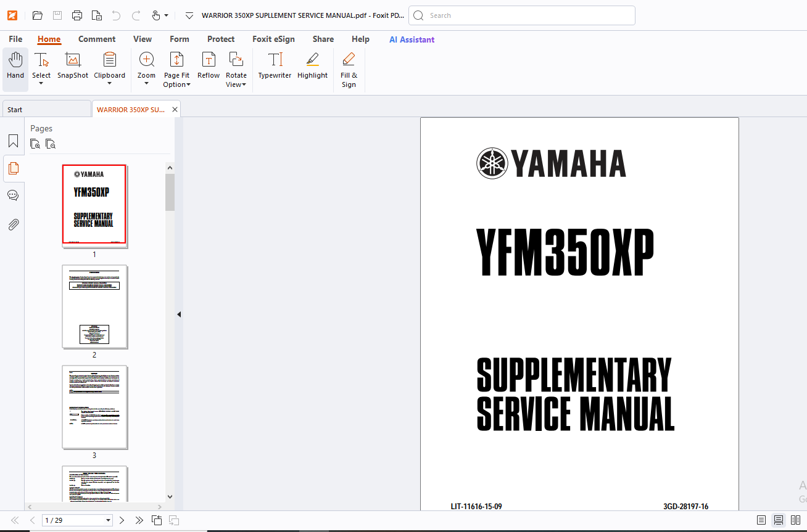
Task: Click the Pages panel sidebar icon
Action: click(x=13, y=168)
